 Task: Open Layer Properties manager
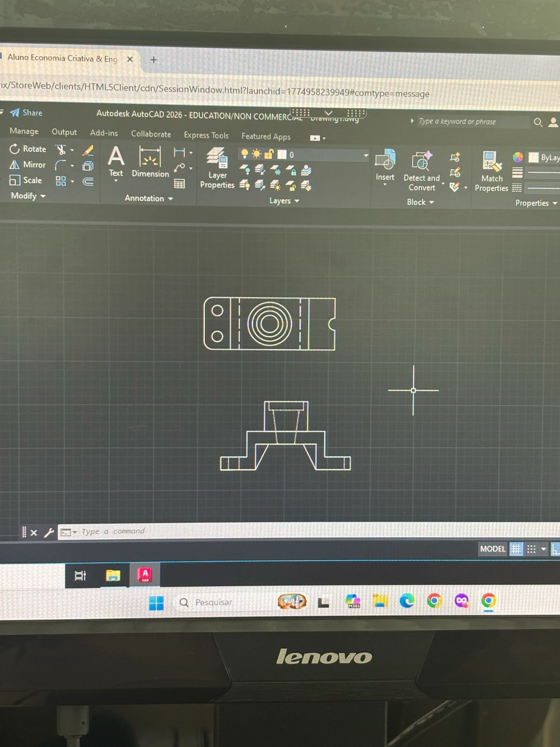point(217,168)
